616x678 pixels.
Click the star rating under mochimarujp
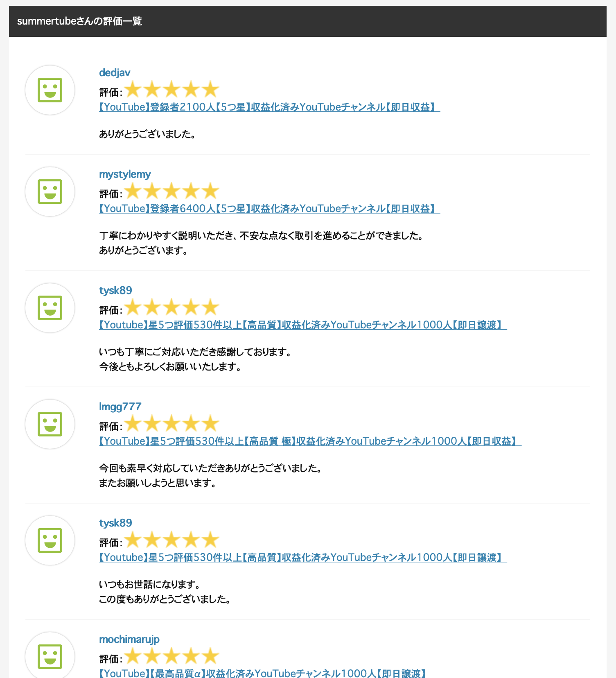click(171, 656)
